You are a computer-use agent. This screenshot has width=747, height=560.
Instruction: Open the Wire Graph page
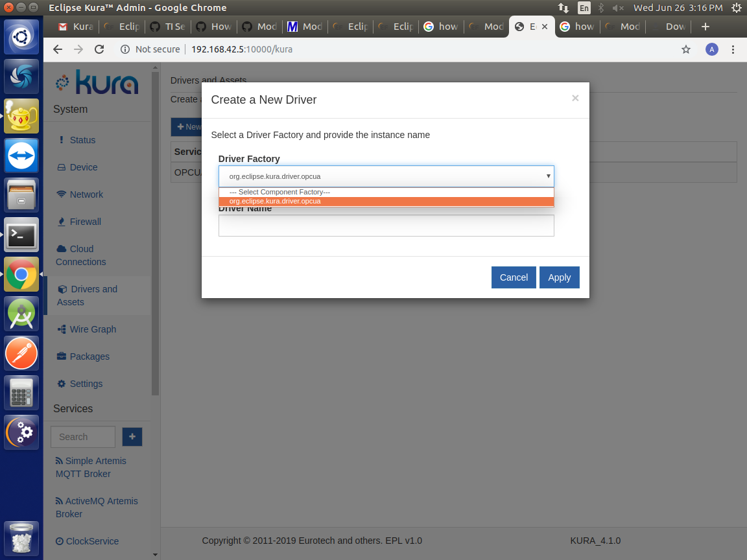point(87,329)
